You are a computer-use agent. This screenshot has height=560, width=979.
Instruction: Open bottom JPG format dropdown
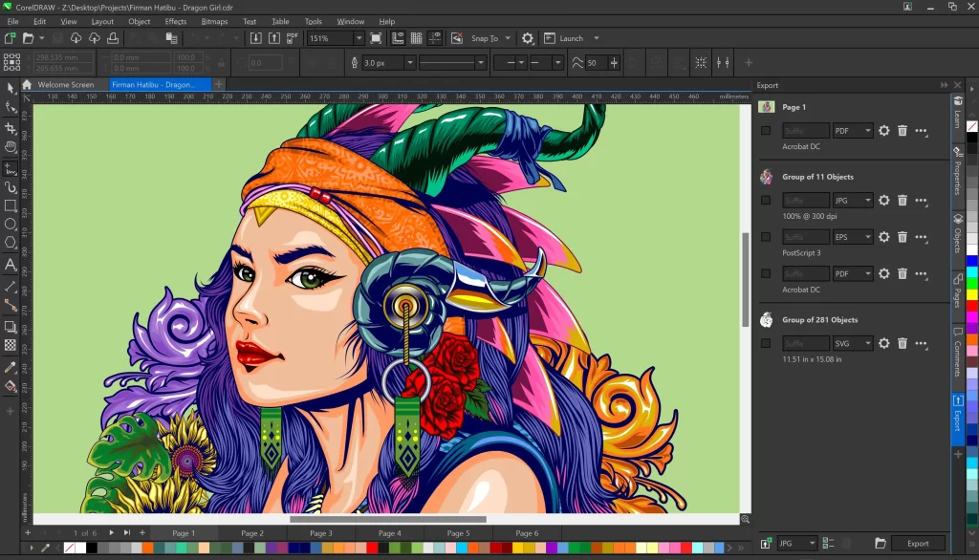click(x=796, y=543)
